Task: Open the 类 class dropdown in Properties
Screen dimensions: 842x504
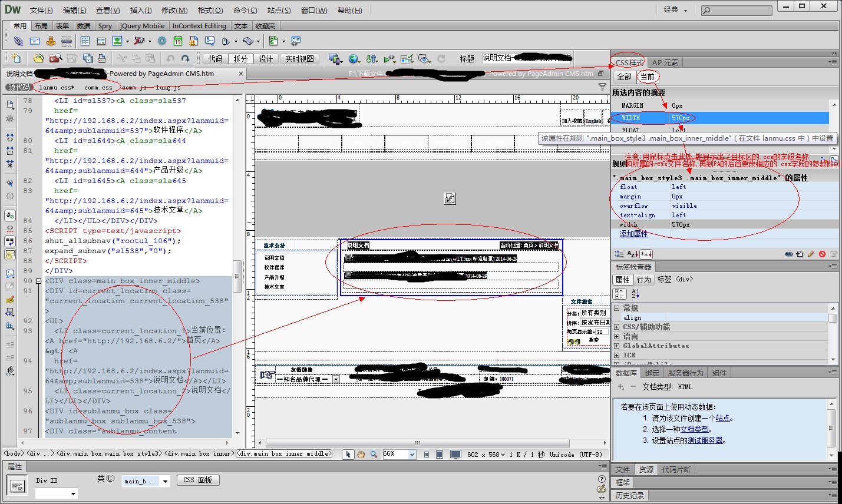Action: pyautogui.click(x=165, y=481)
